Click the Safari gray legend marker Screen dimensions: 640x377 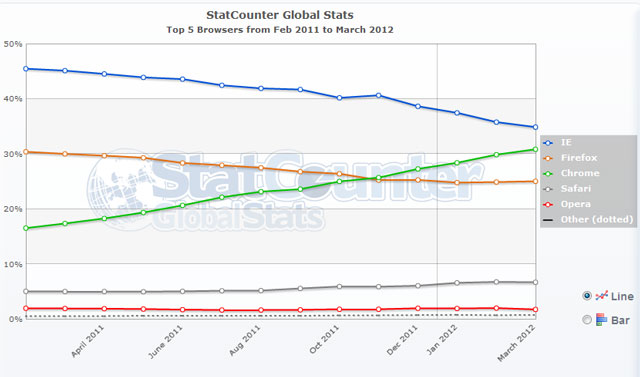coord(548,189)
